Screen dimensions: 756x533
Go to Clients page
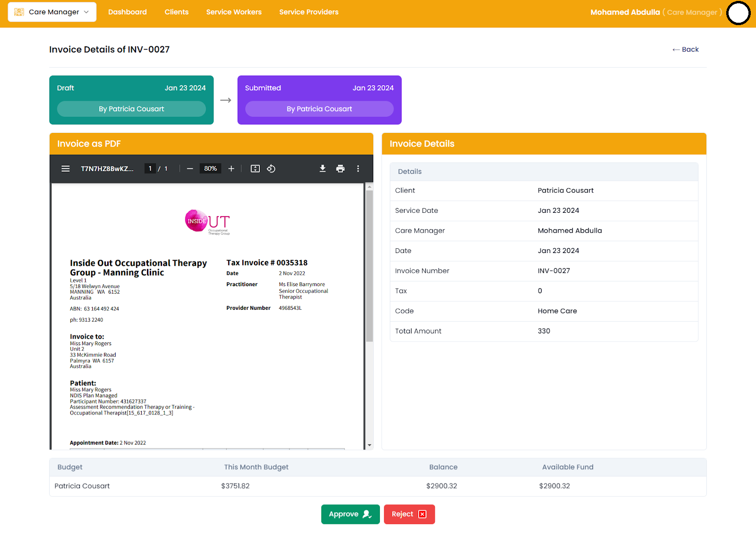176,12
